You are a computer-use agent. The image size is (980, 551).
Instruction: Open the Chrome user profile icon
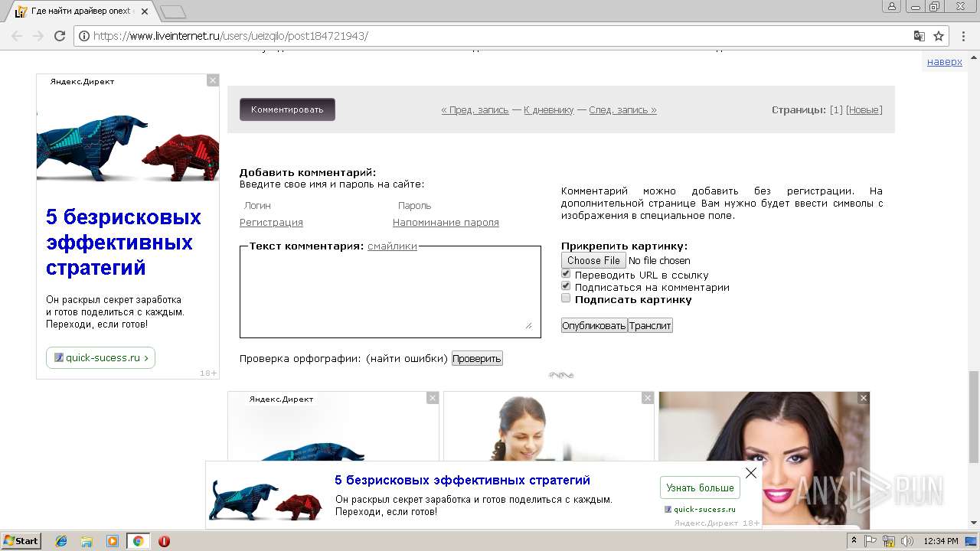(891, 6)
